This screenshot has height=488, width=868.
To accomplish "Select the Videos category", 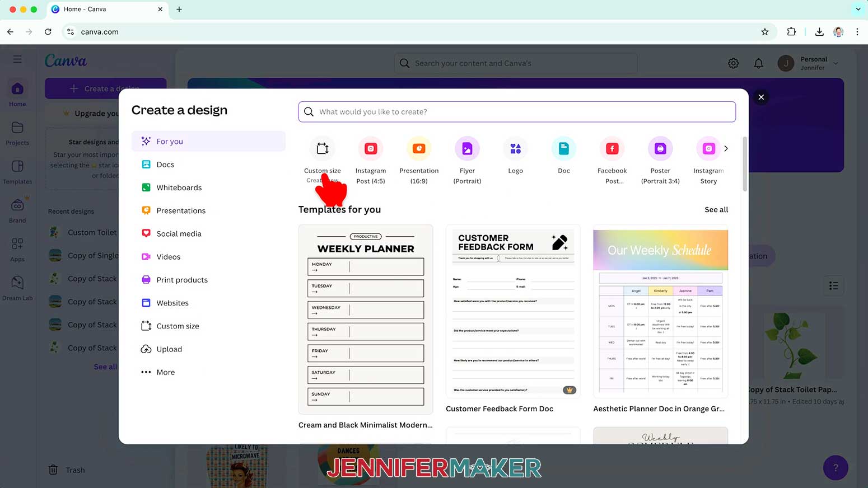I will click(208, 257).
